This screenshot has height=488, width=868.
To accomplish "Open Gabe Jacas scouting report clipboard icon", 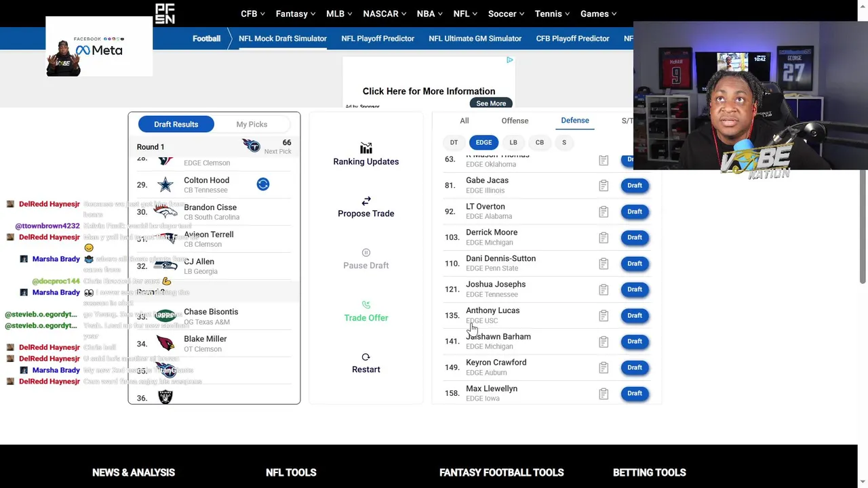I will [x=604, y=186].
